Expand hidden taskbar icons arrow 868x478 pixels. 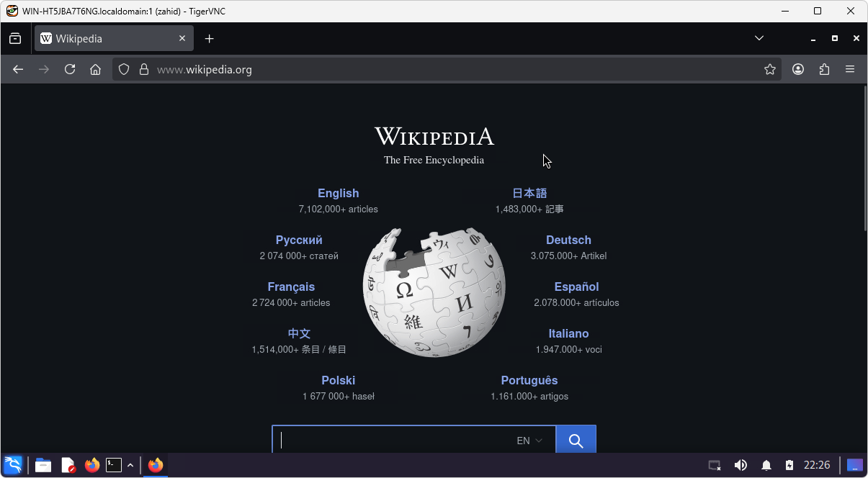[x=130, y=465]
